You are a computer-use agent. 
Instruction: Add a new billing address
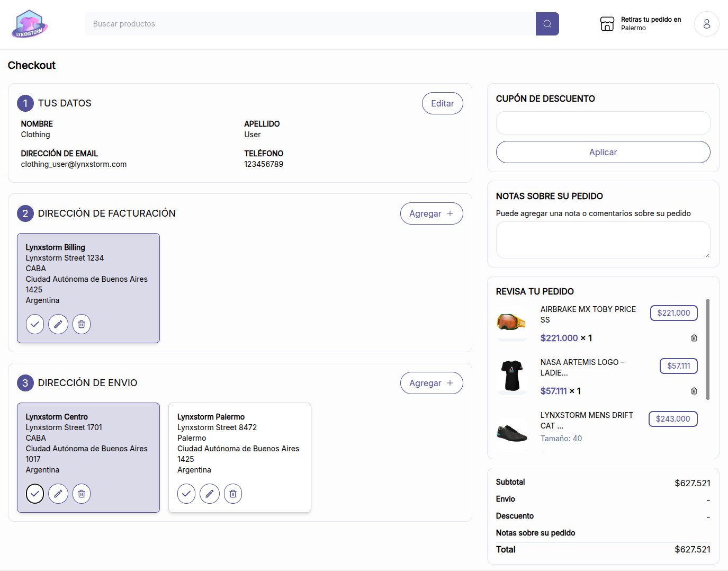(431, 213)
